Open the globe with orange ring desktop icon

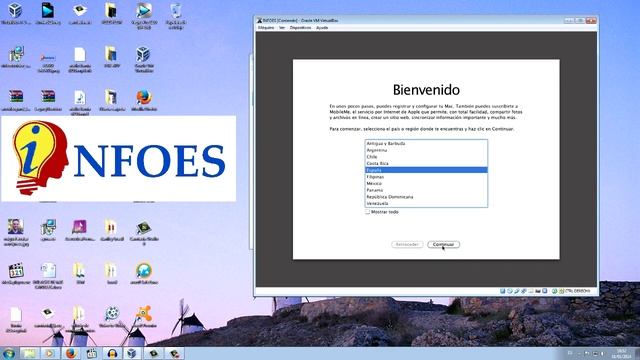coord(144,270)
